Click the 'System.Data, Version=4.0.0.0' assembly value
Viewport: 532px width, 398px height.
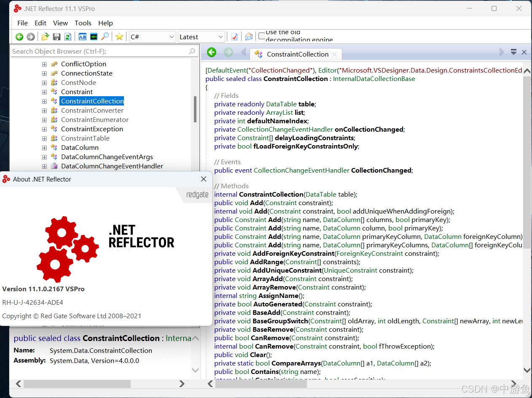coord(94,360)
